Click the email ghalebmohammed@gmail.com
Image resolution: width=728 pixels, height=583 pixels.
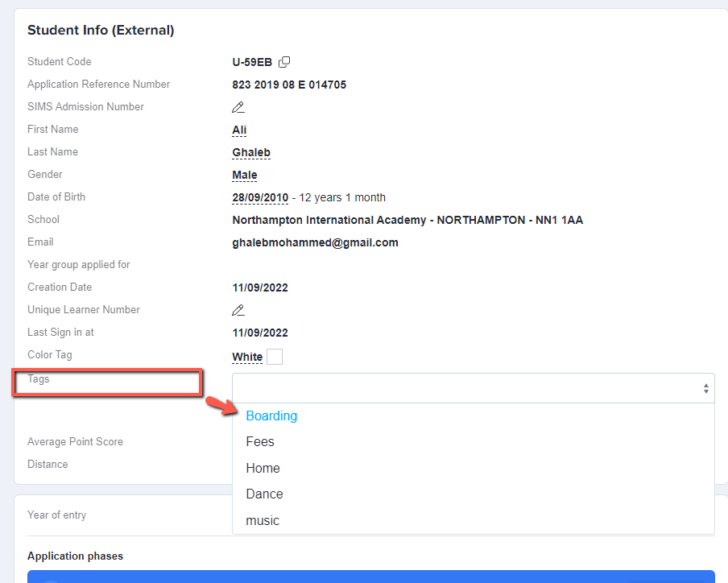(315, 242)
